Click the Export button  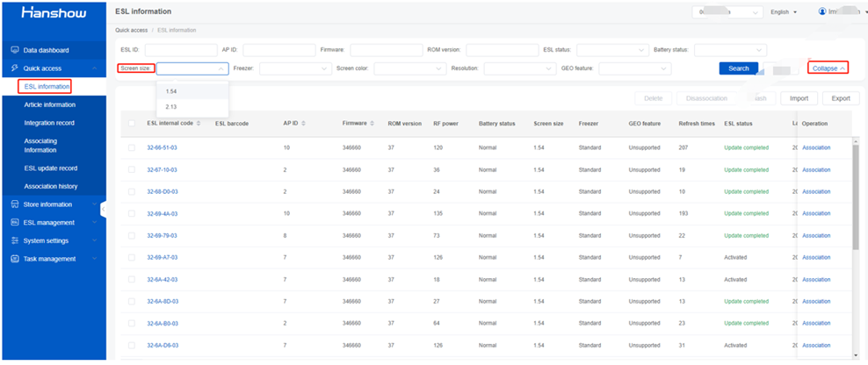point(841,98)
